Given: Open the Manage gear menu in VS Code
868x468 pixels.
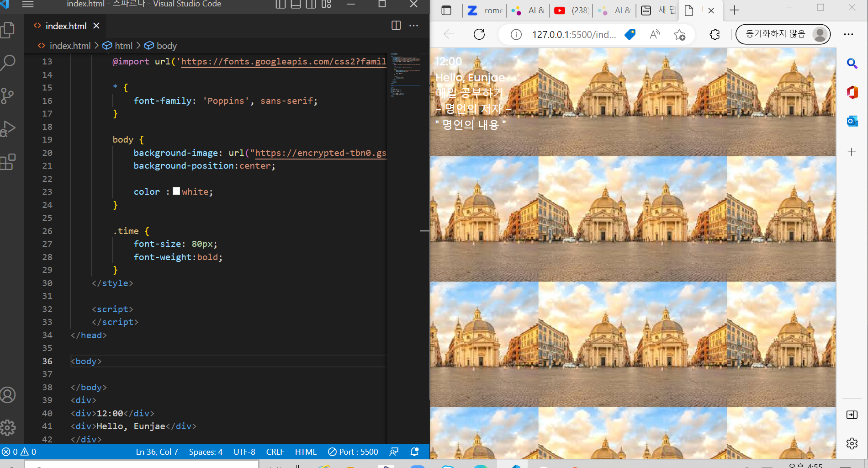Looking at the screenshot, I should tap(8, 428).
